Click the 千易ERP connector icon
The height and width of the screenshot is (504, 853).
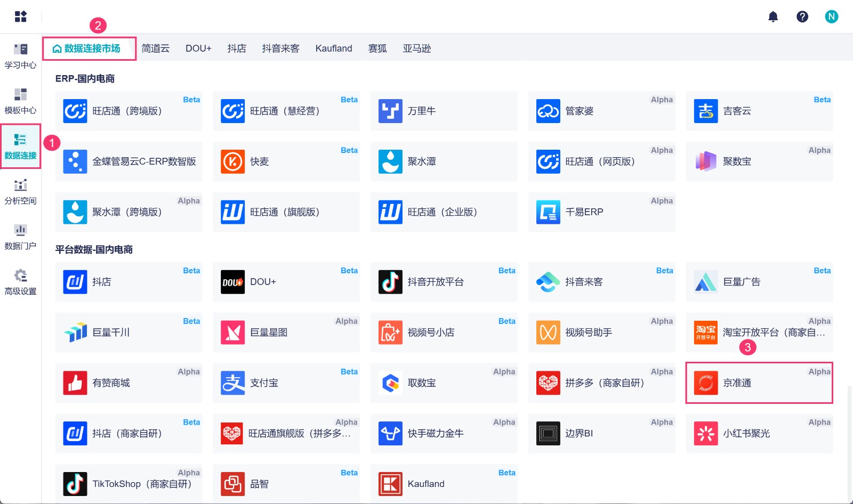(548, 212)
